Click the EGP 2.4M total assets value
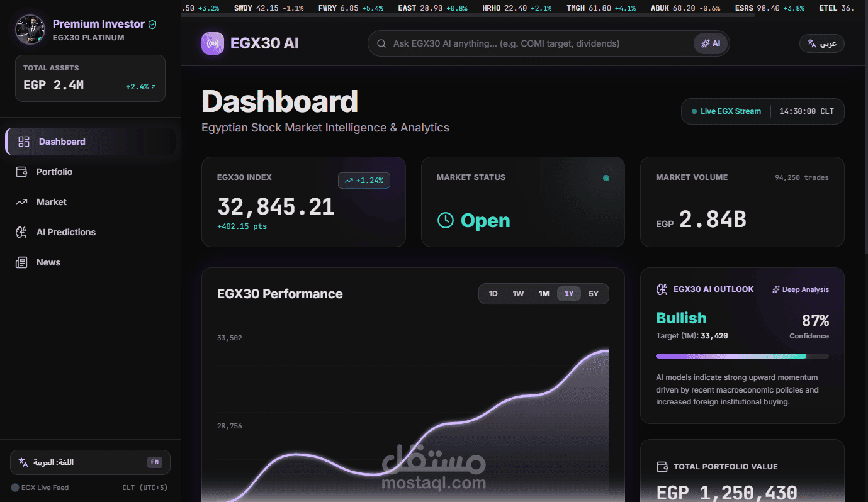The image size is (868, 502). (54, 85)
